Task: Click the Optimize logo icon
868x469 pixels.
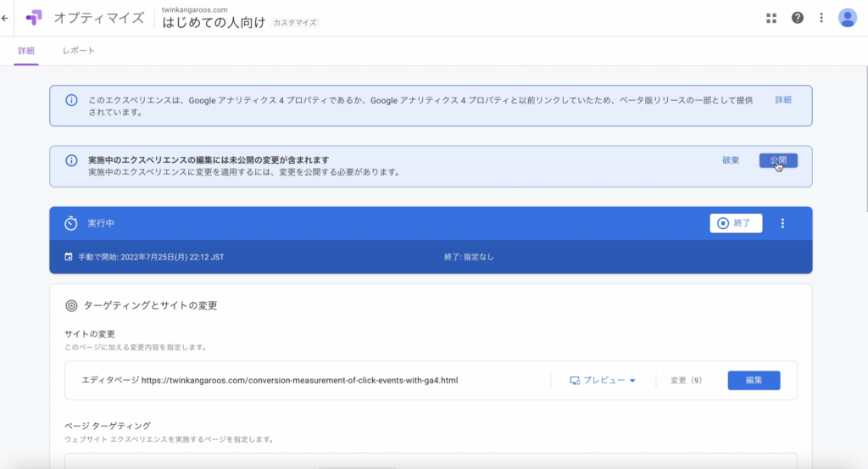Action: coord(34,18)
